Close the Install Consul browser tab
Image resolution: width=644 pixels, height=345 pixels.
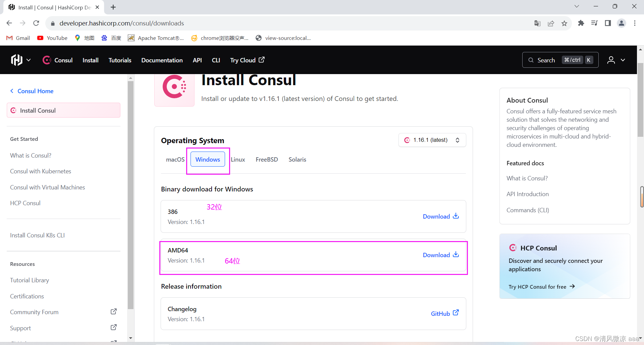(97, 7)
